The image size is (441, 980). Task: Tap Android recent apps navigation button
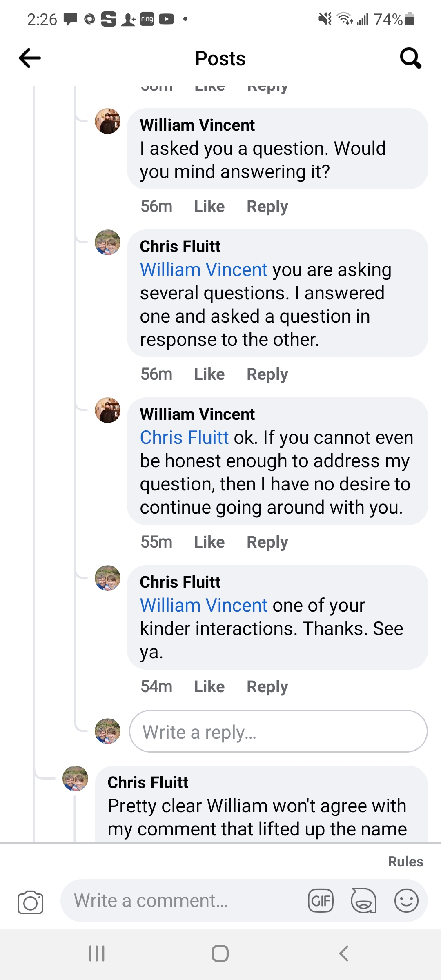point(97,954)
